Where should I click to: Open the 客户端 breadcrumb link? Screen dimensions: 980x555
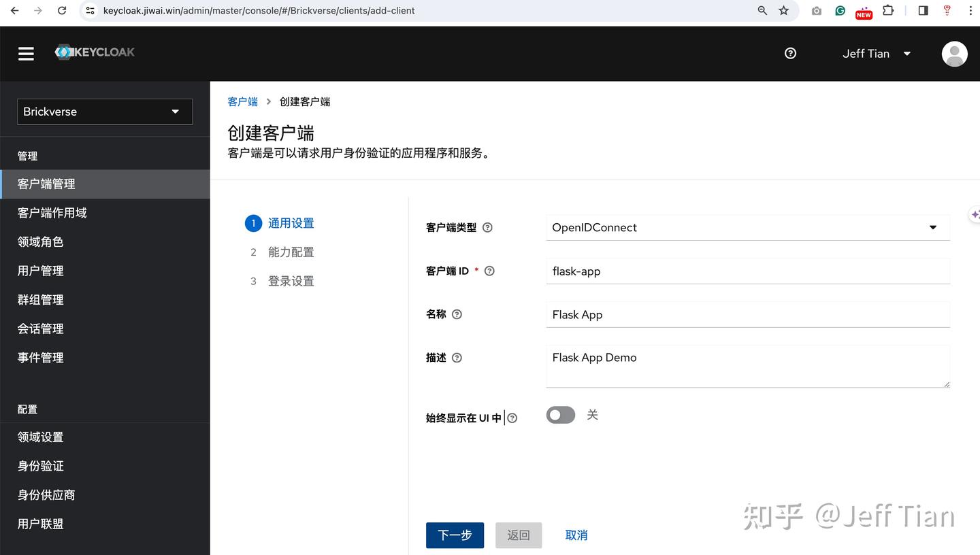pos(242,101)
